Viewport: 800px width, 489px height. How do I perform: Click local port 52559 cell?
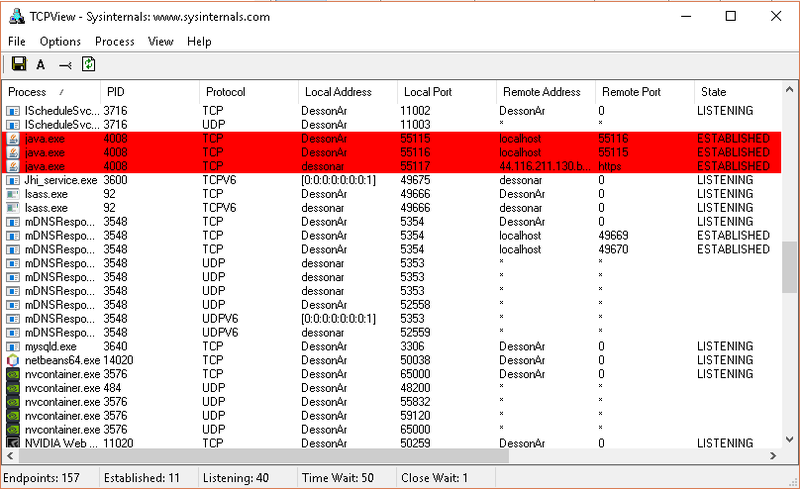tap(415, 332)
